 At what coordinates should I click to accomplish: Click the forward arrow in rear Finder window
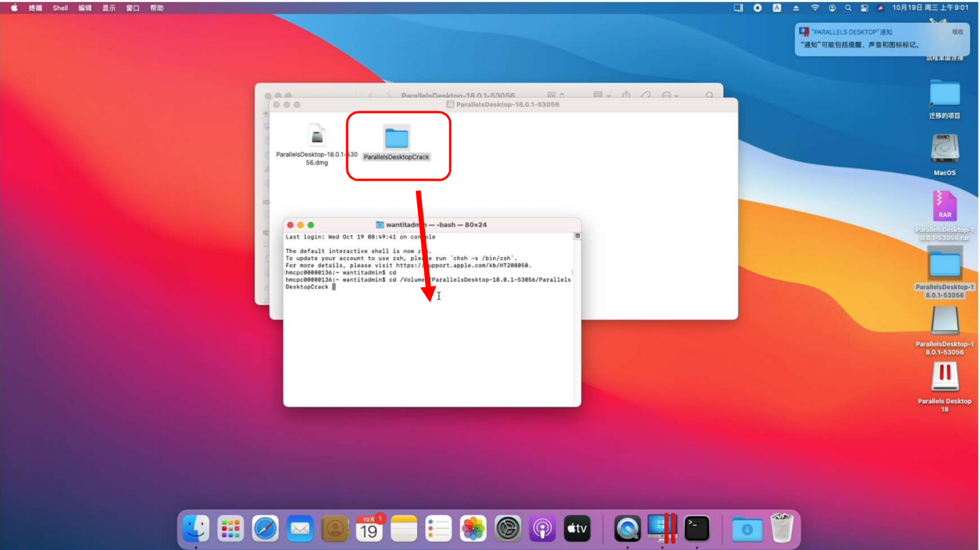click(x=388, y=95)
